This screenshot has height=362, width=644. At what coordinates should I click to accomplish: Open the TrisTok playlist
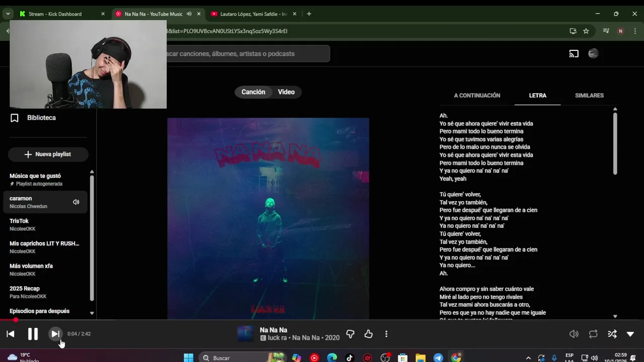coord(45,224)
